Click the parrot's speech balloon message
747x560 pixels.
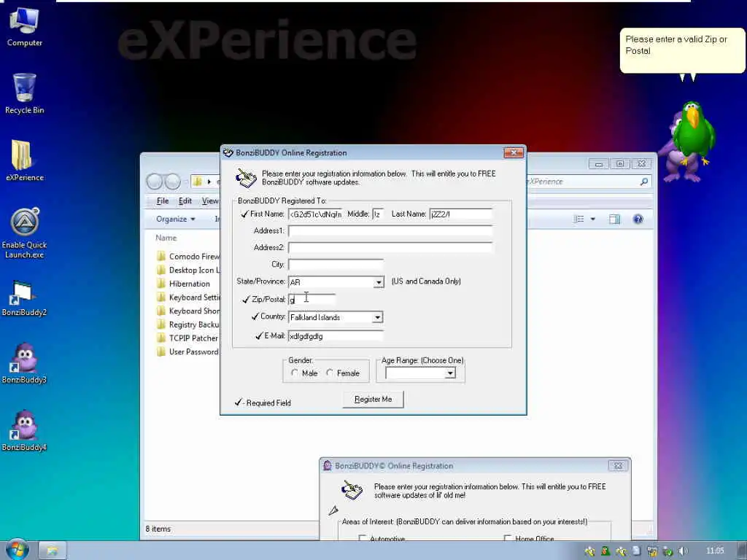point(682,50)
